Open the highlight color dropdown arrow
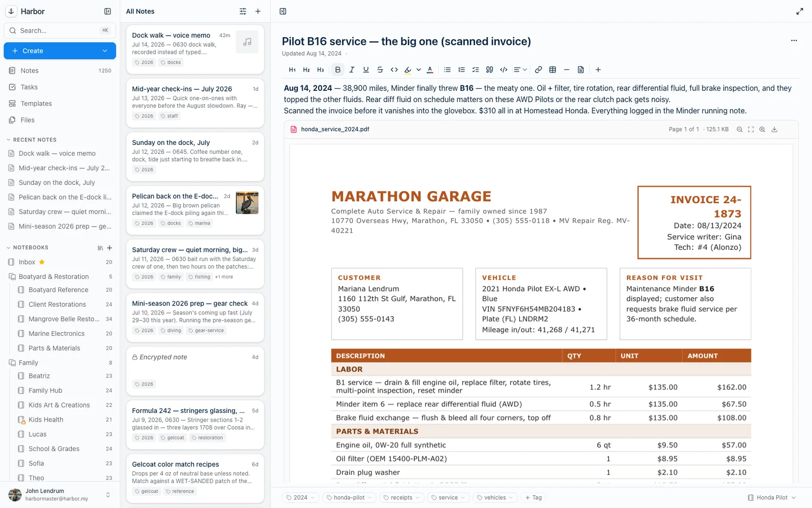This screenshot has width=812, height=508. (419, 70)
